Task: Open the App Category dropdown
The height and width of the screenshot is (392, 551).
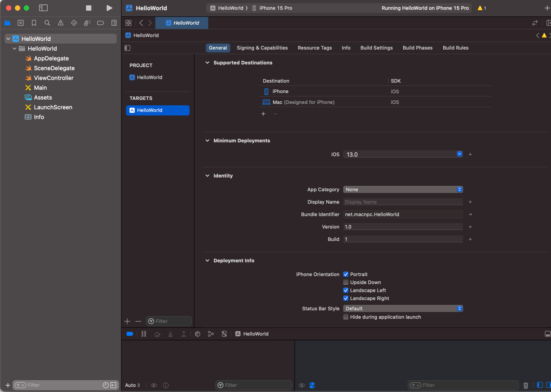Action: pos(403,190)
